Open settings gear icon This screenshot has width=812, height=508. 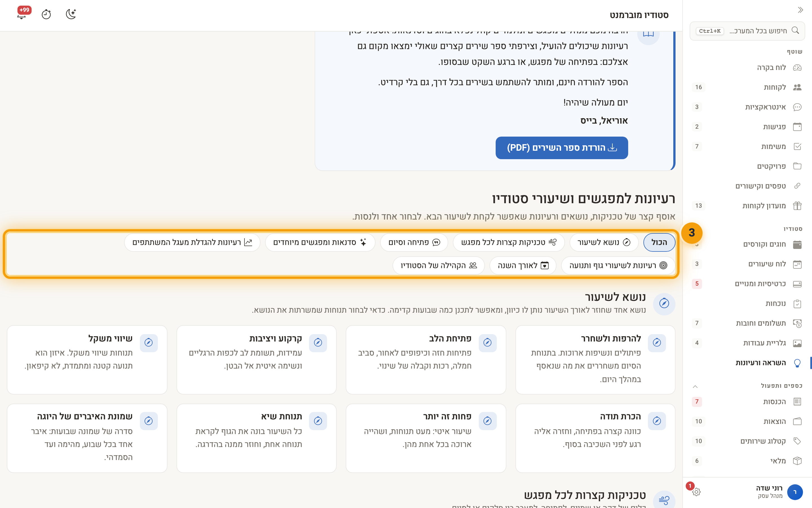pyautogui.click(x=696, y=492)
